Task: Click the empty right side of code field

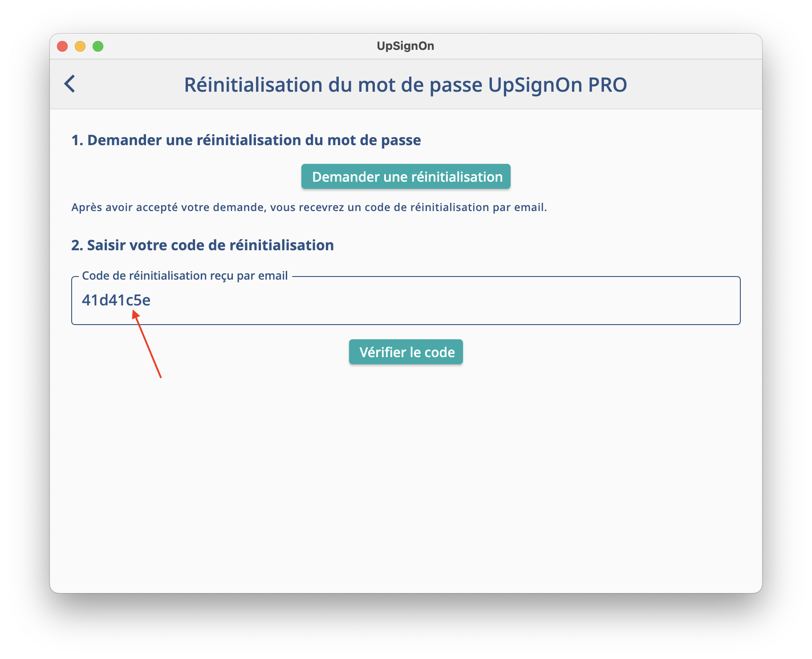Action: click(x=579, y=301)
